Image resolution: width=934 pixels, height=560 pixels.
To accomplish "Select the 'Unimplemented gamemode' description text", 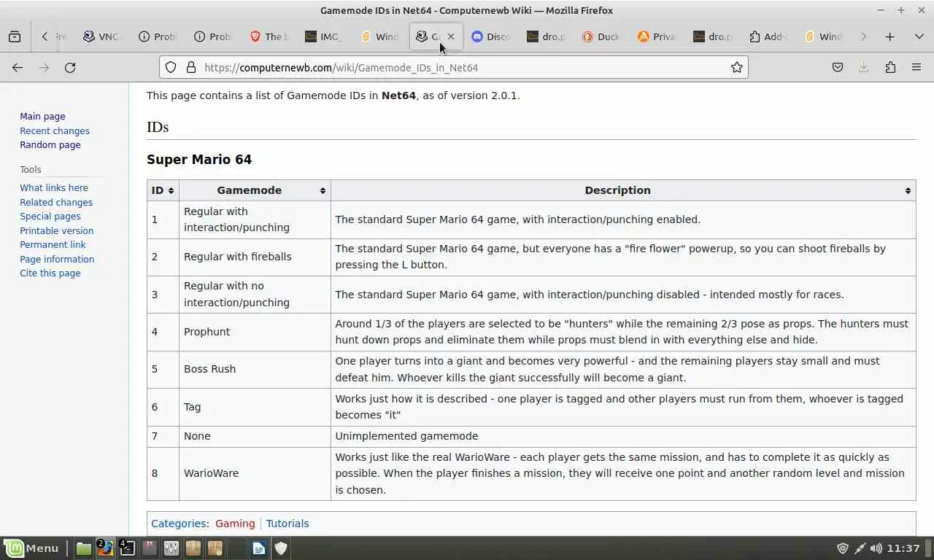I will click(x=406, y=436).
